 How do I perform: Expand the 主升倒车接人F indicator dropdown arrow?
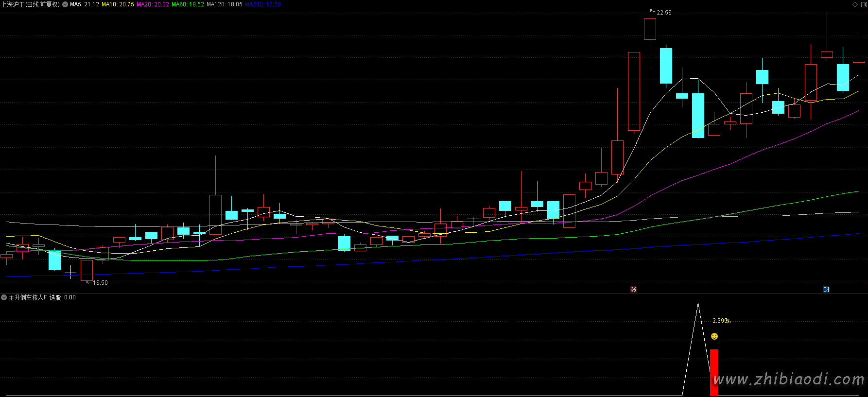click(x=4, y=297)
